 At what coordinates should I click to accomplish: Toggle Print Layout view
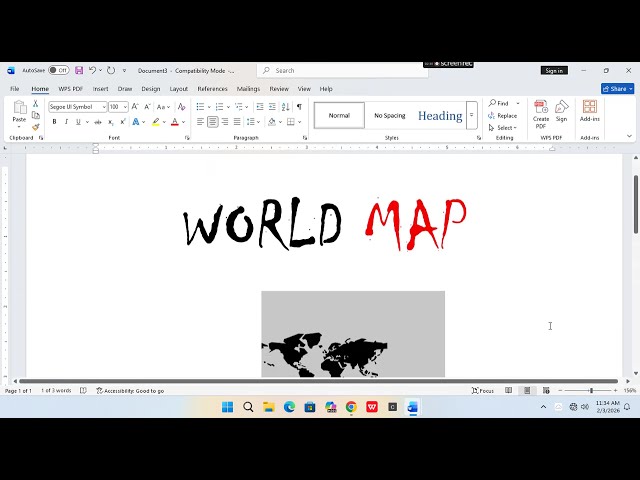click(527, 391)
